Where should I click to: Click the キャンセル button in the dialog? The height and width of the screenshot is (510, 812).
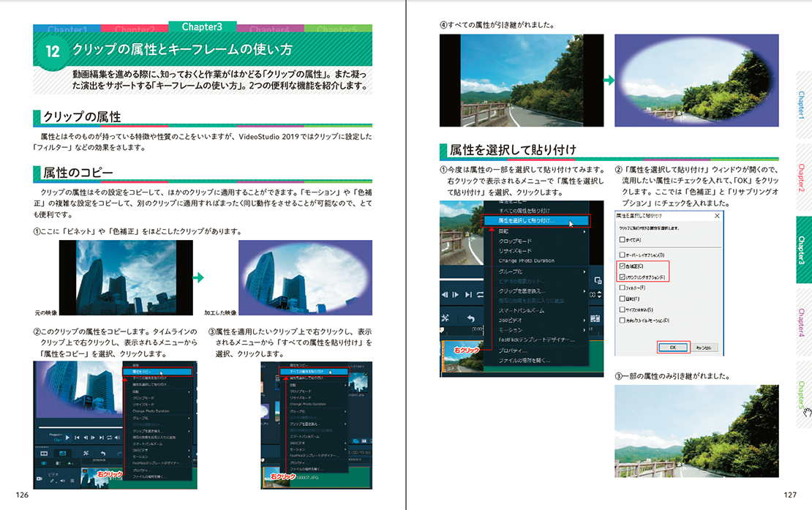(x=705, y=347)
